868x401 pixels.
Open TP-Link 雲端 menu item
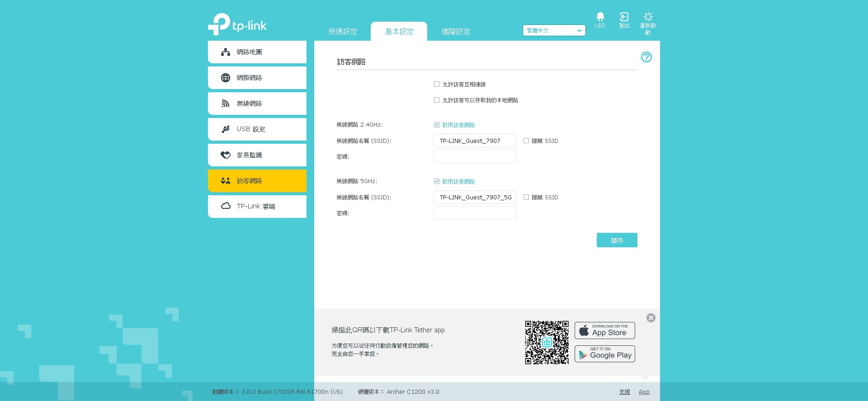[x=257, y=207]
